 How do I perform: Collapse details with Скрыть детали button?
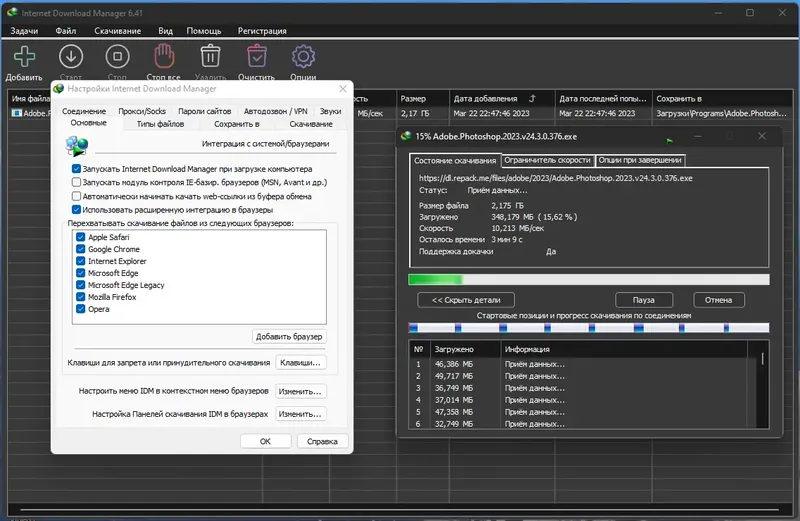click(465, 300)
